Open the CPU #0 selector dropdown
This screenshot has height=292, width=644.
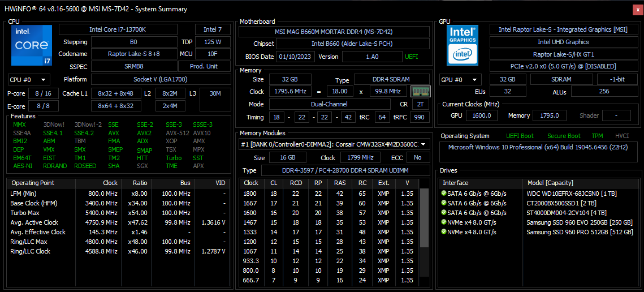point(29,79)
